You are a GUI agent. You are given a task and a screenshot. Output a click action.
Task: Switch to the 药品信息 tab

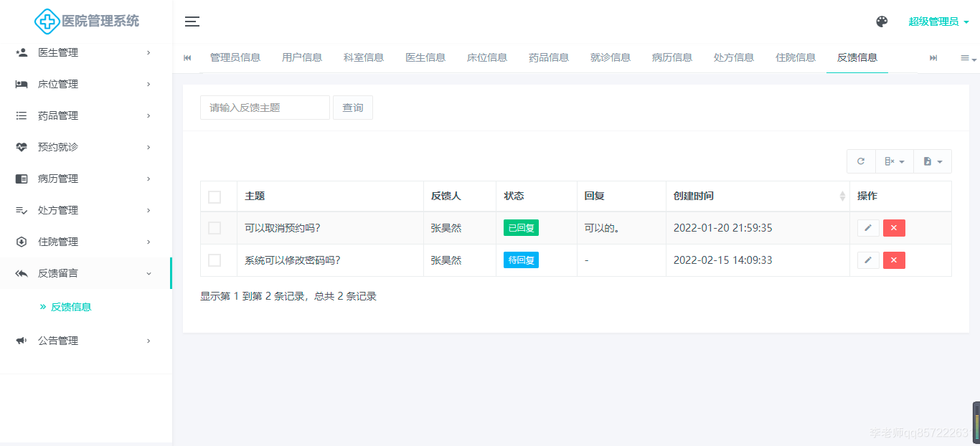549,57
